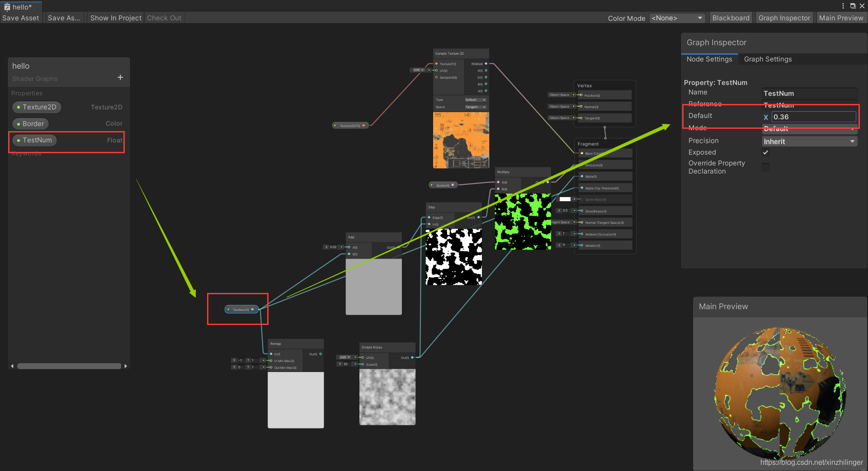This screenshot has height=471, width=868.
Task: Click the Save Asset button
Action: point(21,18)
